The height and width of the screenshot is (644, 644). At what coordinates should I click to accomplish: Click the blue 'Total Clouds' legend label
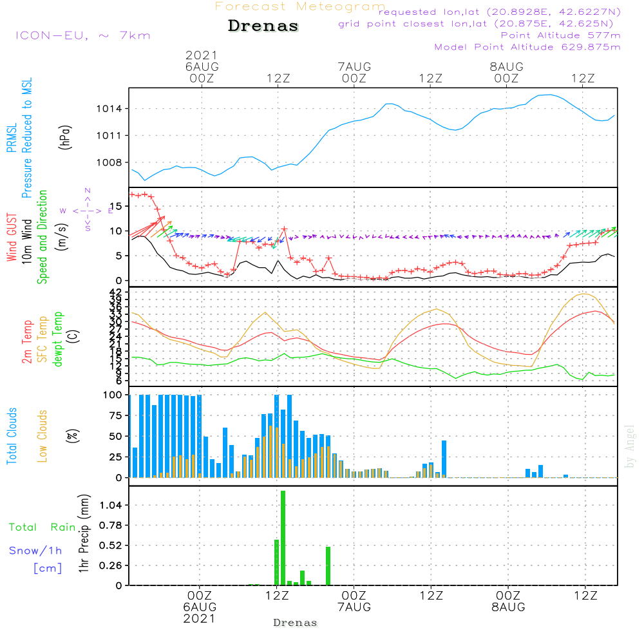click(12, 436)
